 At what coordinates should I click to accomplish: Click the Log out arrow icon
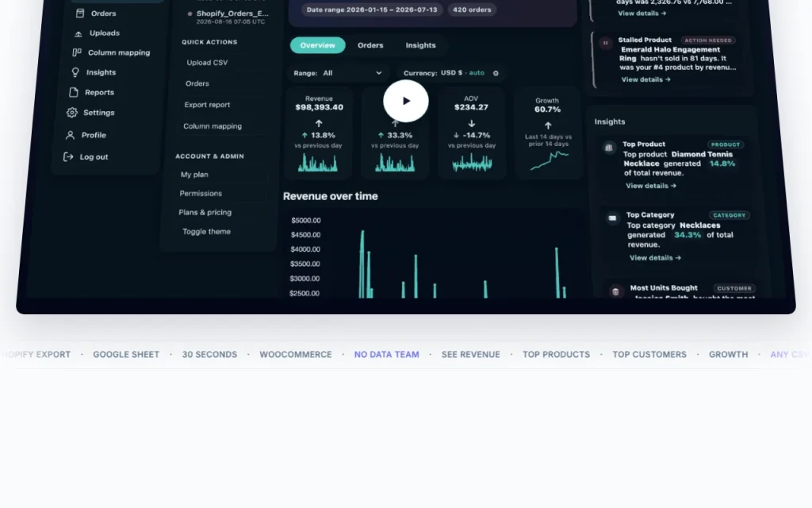click(68, 157)
